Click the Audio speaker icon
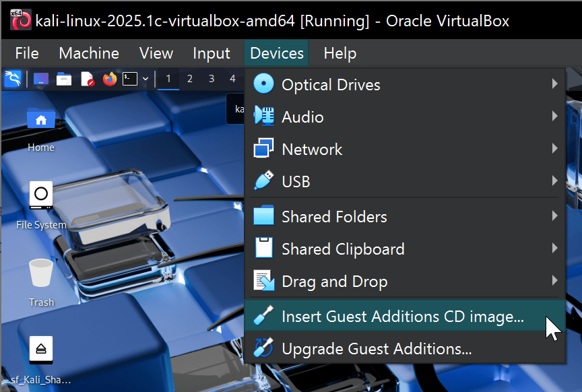 264,117
